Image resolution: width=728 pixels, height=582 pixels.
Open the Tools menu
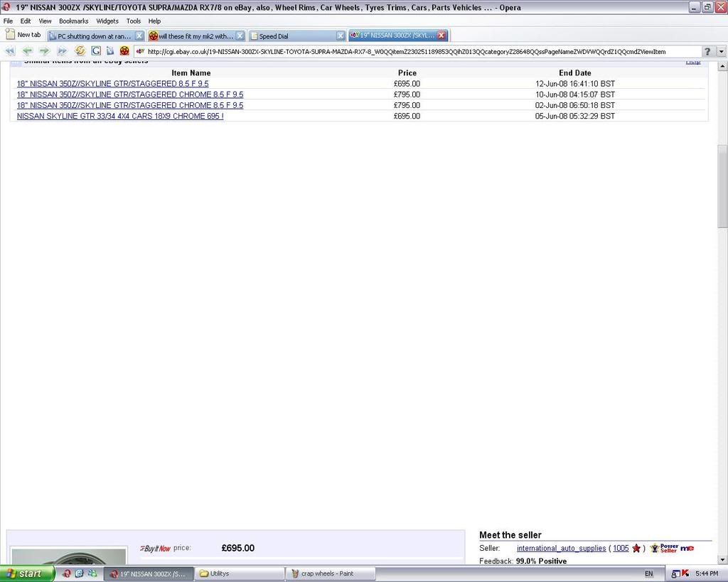click(x=133, y=21)
